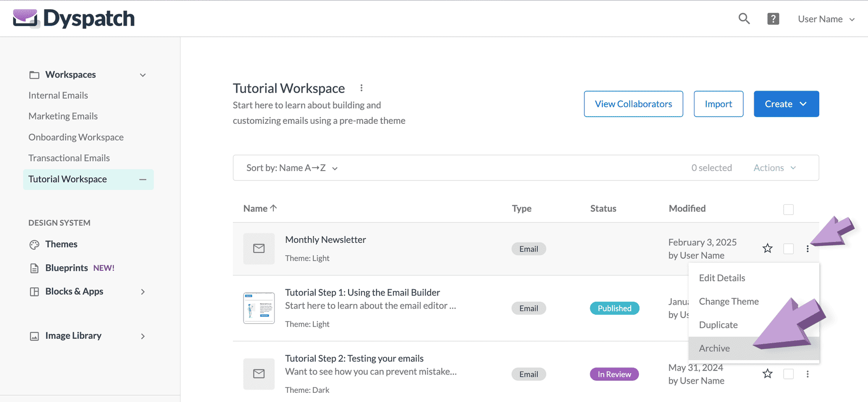The width and height of the screenshot is (868, 402).
Task: Click Monthly Newsletter envelope thumbnail icon
Action: 259,249
